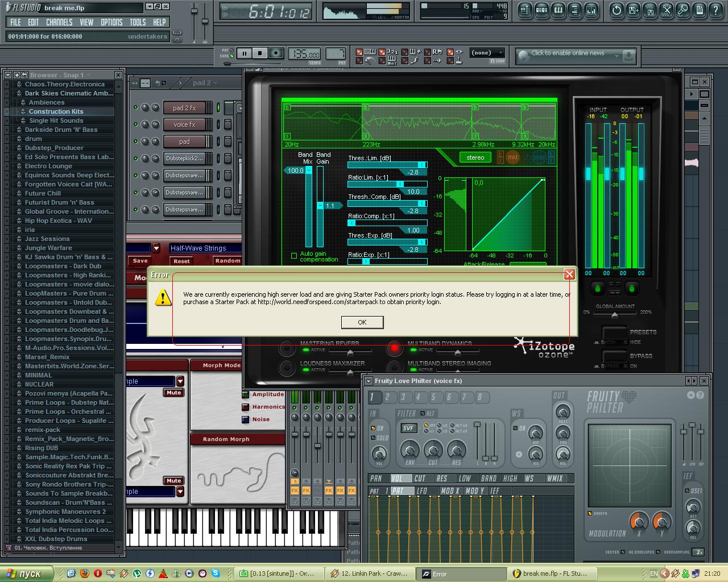Open the TOOLS menu
The width and height of the screenshot is (728, 582).
pyautogui.click(x=138, y=22)
